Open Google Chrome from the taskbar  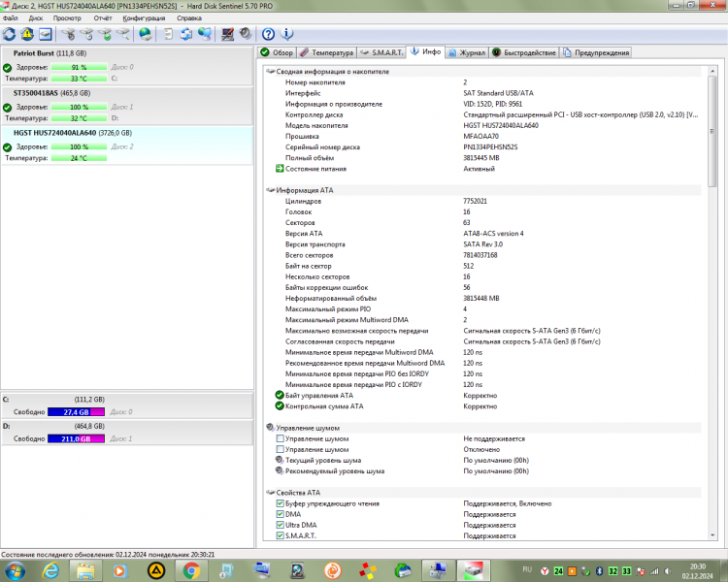[x=191, y=570]
